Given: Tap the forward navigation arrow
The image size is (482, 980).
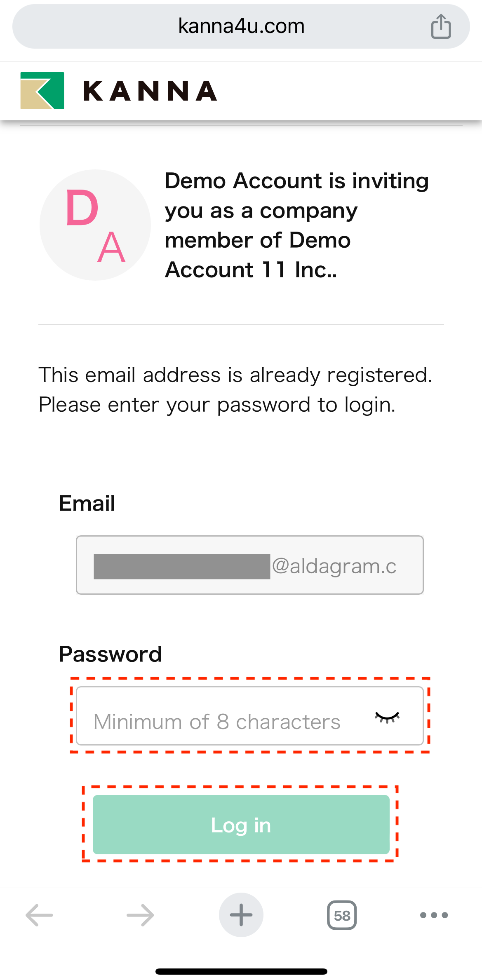Looking at the screenshot, I should coord(139,916).
